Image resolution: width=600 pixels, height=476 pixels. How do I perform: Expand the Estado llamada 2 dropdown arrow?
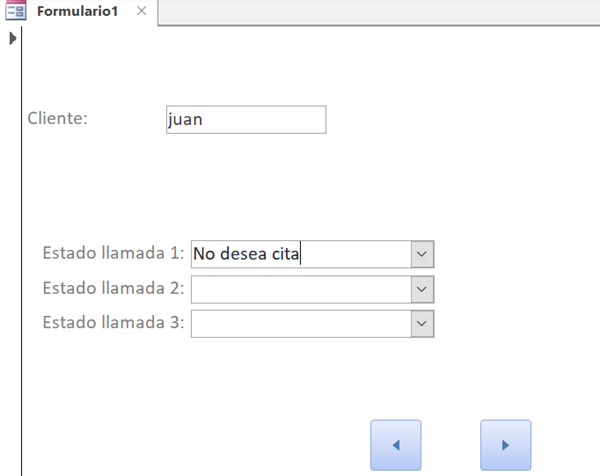click(x=423, y=289)
